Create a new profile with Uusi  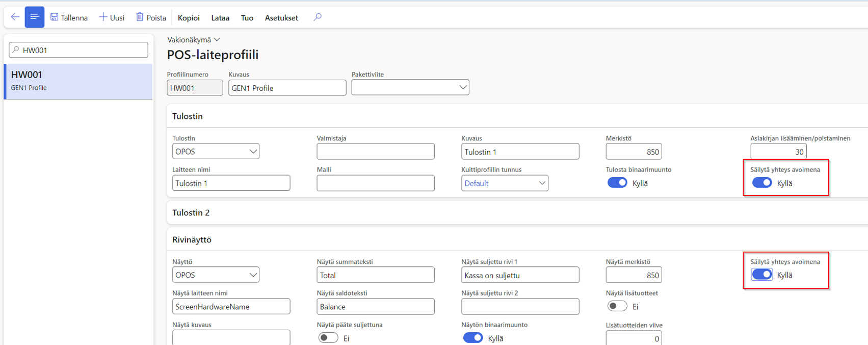112,17
